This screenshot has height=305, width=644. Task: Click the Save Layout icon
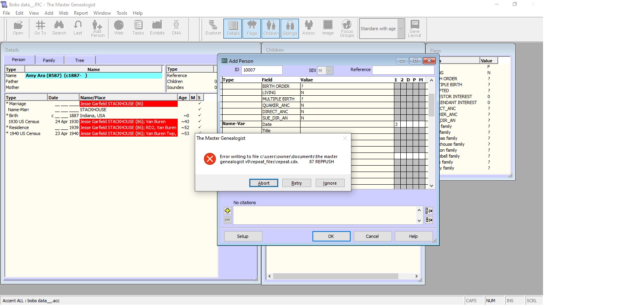click(415, 29)
